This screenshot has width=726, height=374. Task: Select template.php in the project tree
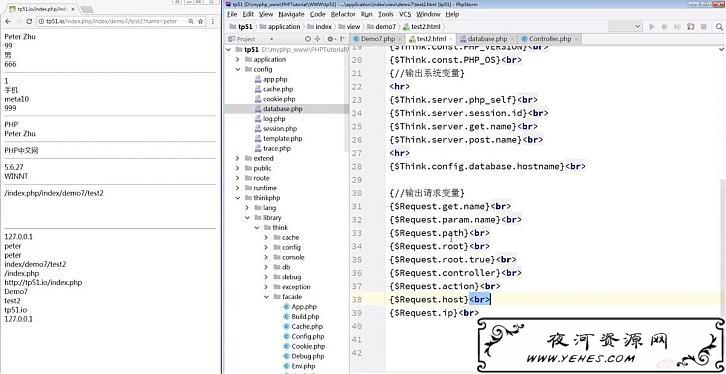(x=279, y=138)
